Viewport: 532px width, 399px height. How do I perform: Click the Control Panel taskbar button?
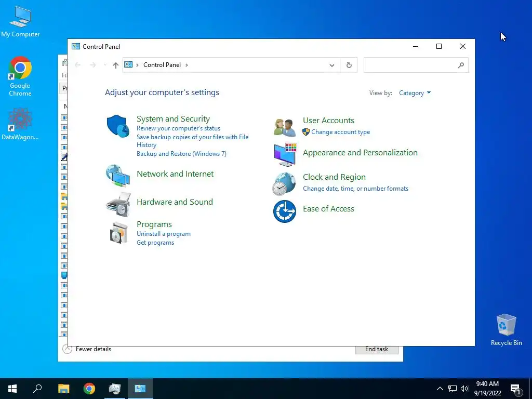140,389
